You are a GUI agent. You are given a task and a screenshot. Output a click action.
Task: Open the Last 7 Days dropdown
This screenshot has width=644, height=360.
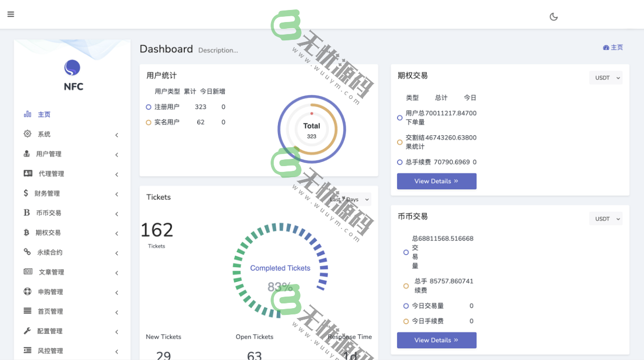[x=349, y=200]
